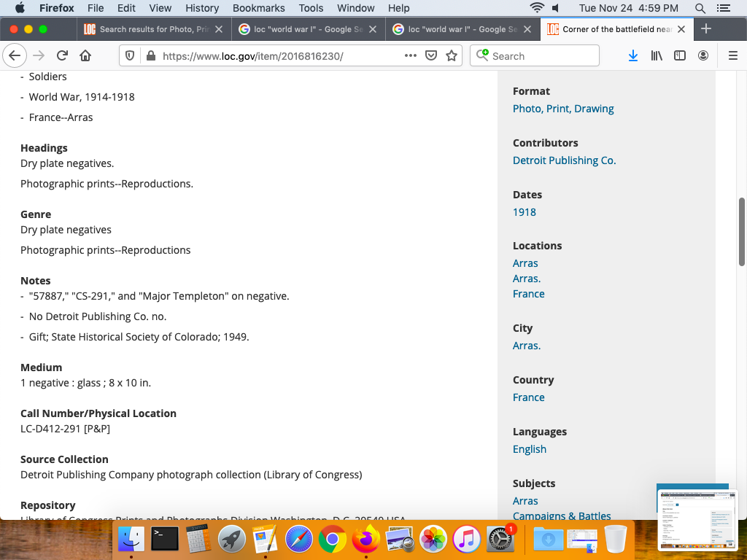Follow the Detroit Publishing Co. link
The width and height of the screenshot is (747, 560).
(x=564, y=160)
